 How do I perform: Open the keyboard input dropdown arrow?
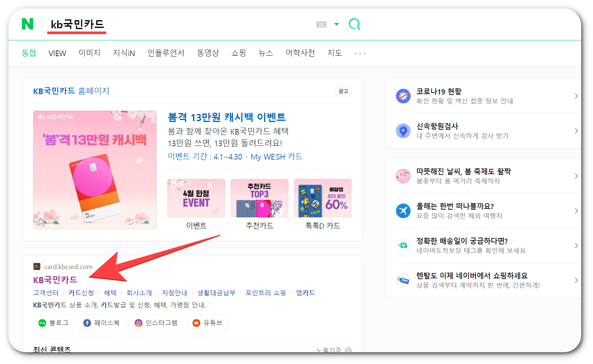point(337,24)
